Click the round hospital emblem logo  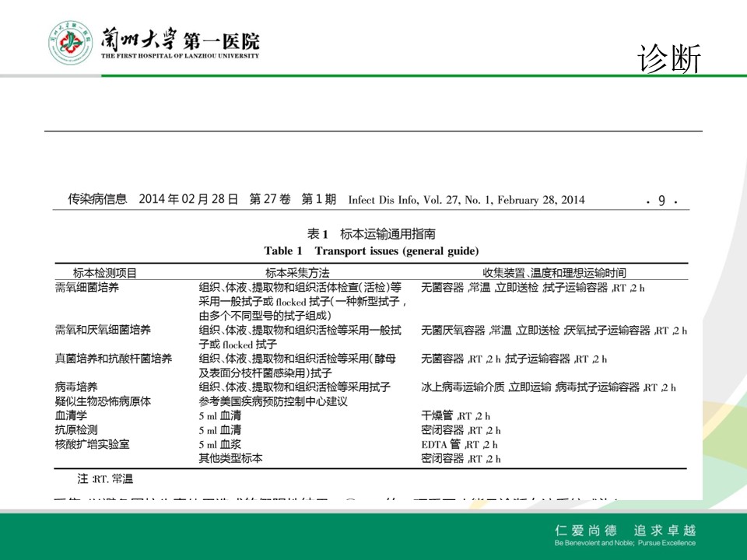[71, 44]
